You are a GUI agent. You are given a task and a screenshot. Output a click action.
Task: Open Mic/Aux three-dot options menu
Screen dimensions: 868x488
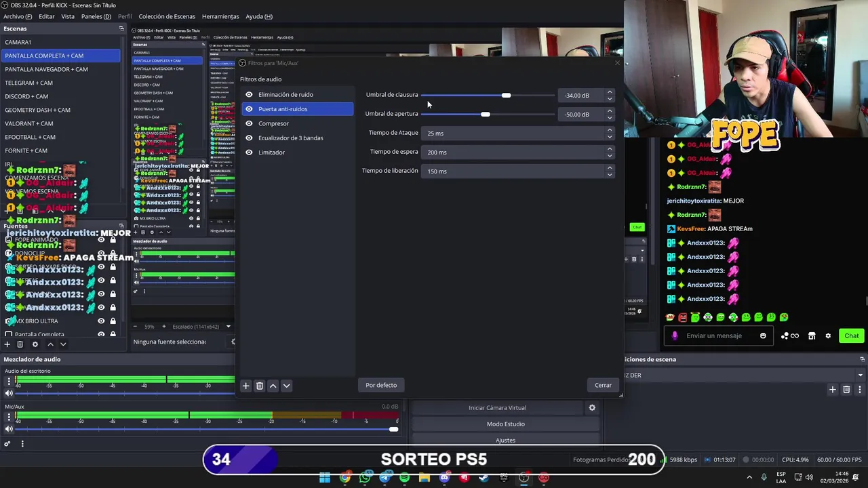click(x=9, y=418)
